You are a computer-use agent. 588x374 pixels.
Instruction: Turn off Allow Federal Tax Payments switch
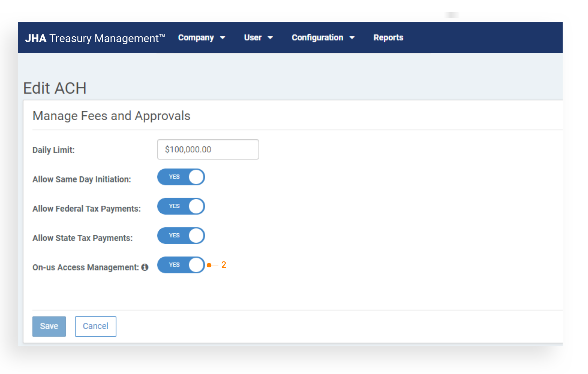pyautogui.click(x=181, y=206)
